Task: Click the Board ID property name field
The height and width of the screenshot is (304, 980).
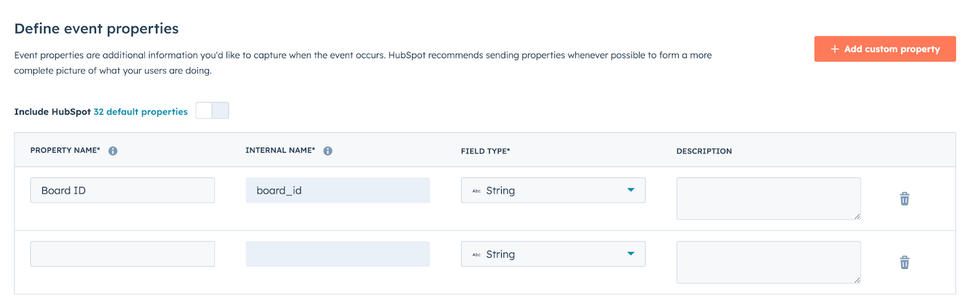Action: pyautogui.click(x=123, y=191)
